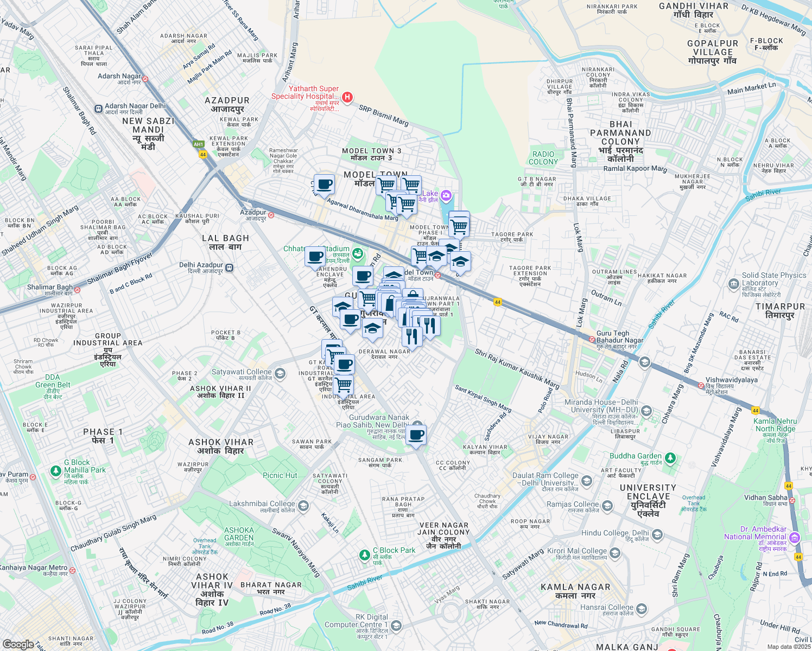Viewport: 812px width, 651px height.
Task: Click the Keshav Puram metro station icon
Action: (x=33, y=477)
